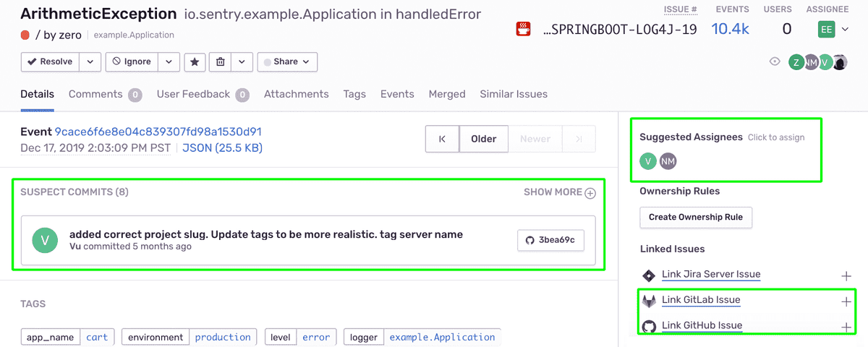Assign to suggested assignee NM avatar
Screen dimensions: 868x347
pyautogui.click(x=668, y=161)
